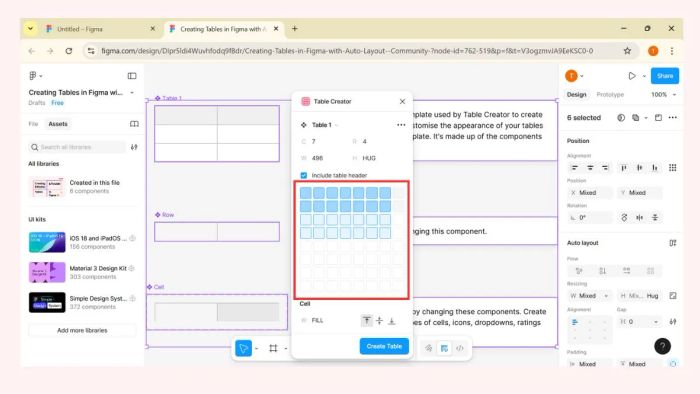Click the Present play icon
Screen dimensions: 700x394
[x=632, y=76]
